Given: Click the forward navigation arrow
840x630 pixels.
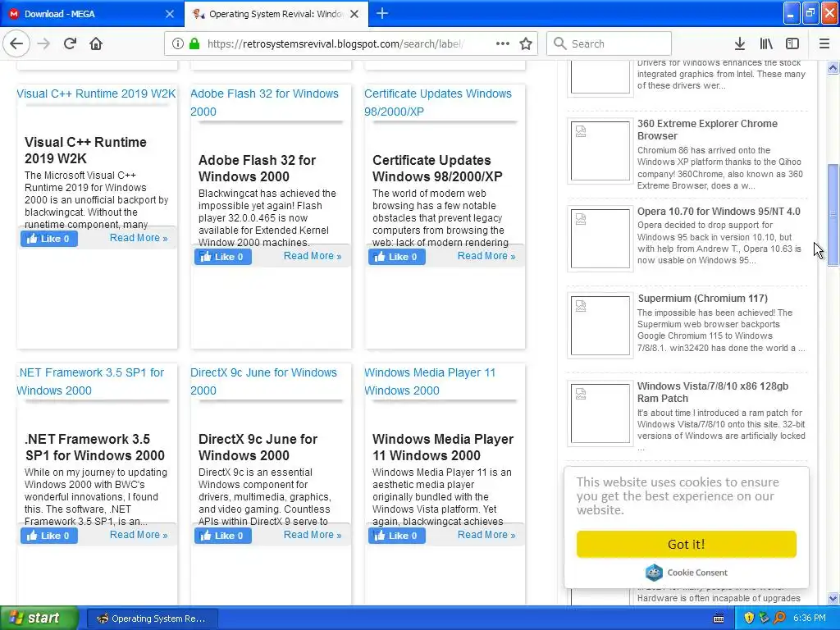Looking at the screenshot, I should (x=44, y=43).
